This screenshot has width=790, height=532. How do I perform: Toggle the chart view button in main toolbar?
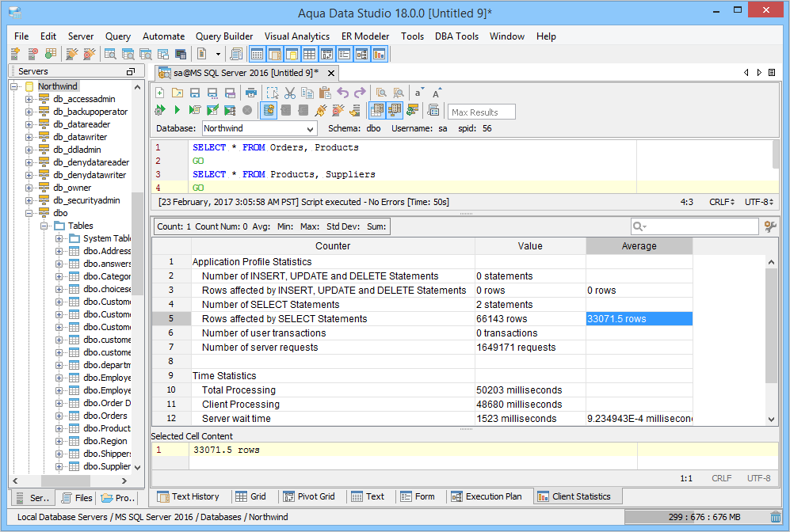pyautogui.click(x=379, y=54)
